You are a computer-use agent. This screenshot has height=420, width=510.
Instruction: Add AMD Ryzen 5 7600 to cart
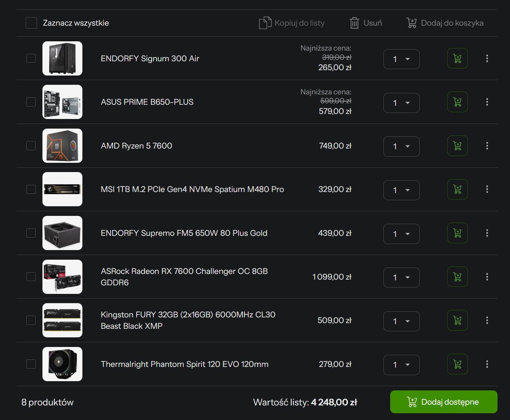tap(457, 146)
